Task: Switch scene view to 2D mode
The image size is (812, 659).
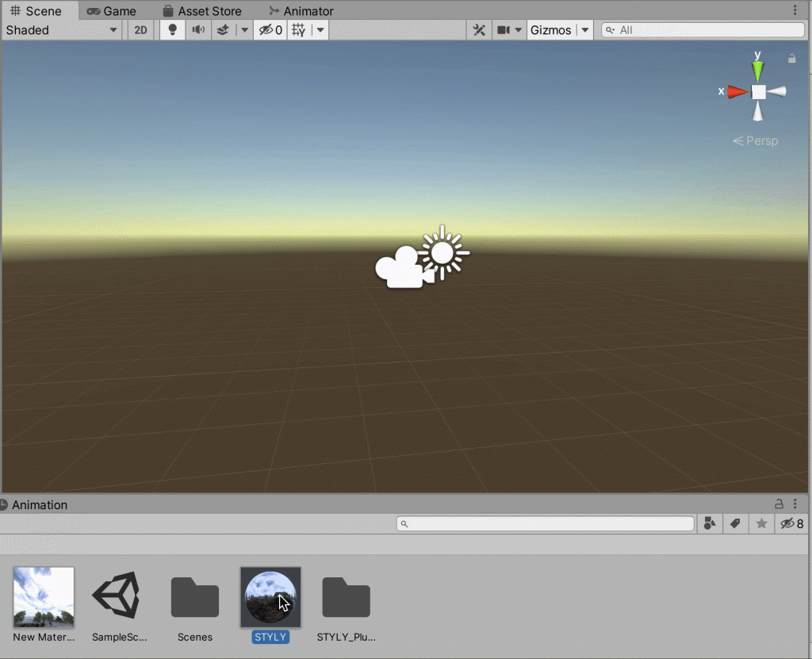Action: pos(140,29)
